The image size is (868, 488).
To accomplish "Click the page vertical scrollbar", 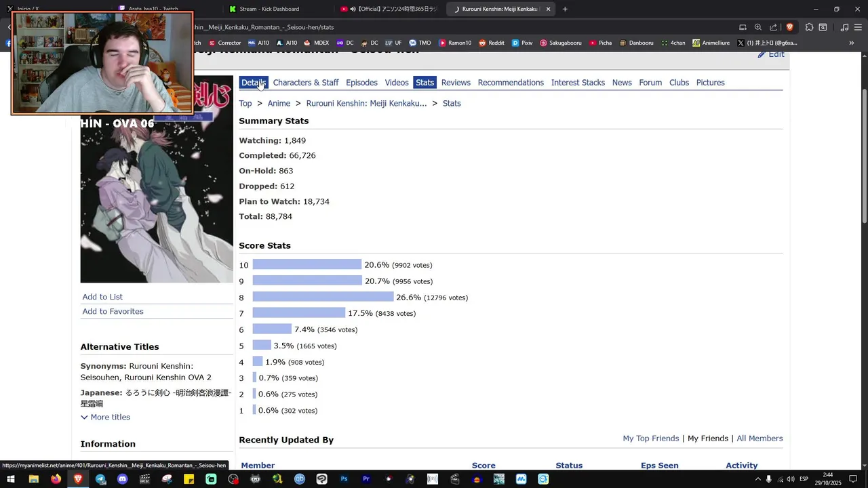I will point(864,155).
